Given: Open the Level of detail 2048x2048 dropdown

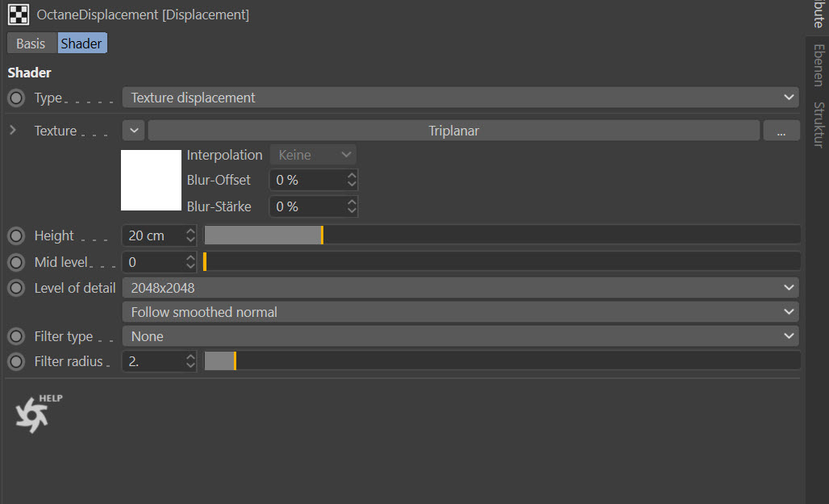Looking at the screenshot, I should click(460, 288).
